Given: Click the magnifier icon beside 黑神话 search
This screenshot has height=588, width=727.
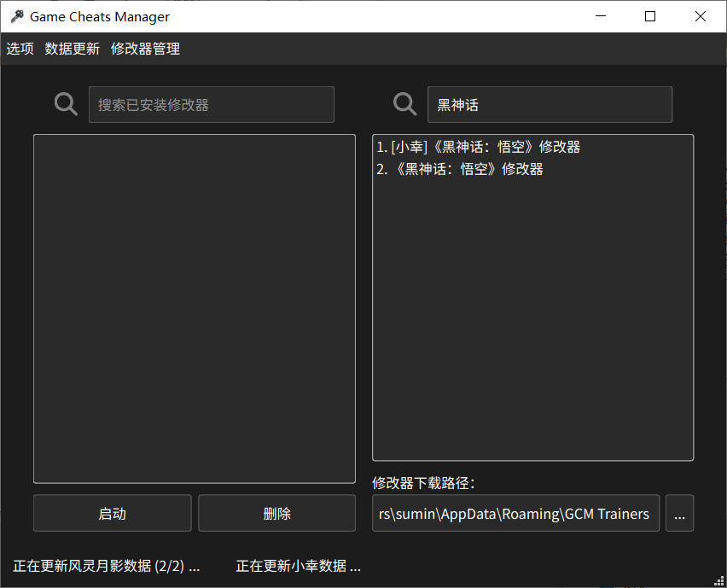Looking at the screenshot, I should [x=404, y=104].
